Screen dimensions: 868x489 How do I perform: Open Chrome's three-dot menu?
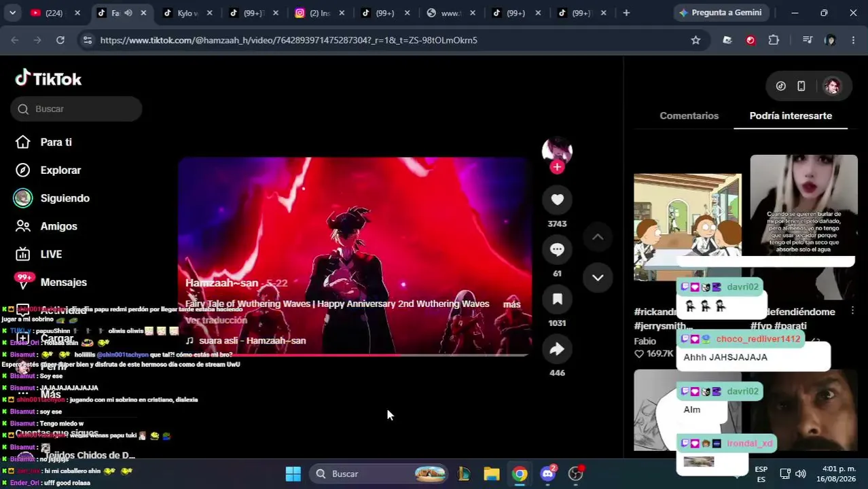click(853, 40)
